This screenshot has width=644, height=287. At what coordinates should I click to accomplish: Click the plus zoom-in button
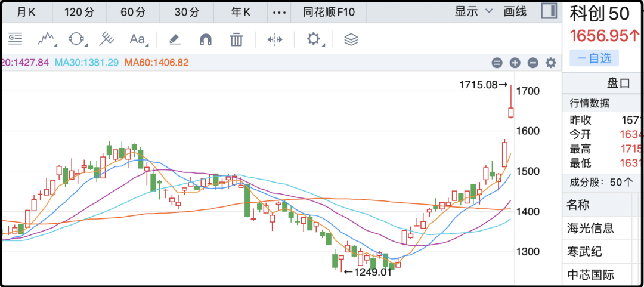[x=515, y=63]
